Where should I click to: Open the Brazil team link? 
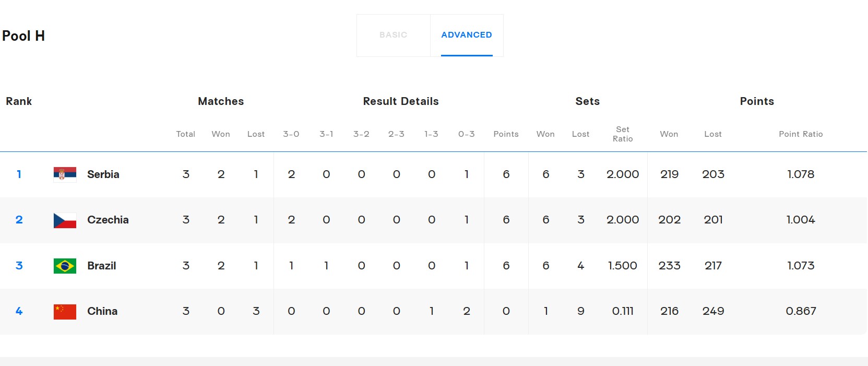(x=102, y=266)
